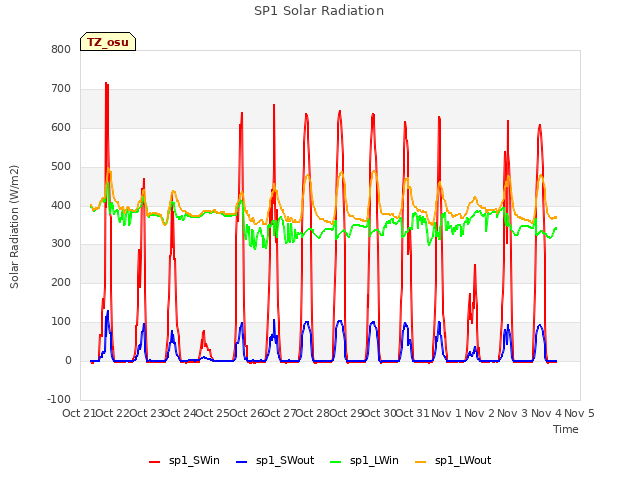Click the Nov 2 x-axis label

[480, 413]
